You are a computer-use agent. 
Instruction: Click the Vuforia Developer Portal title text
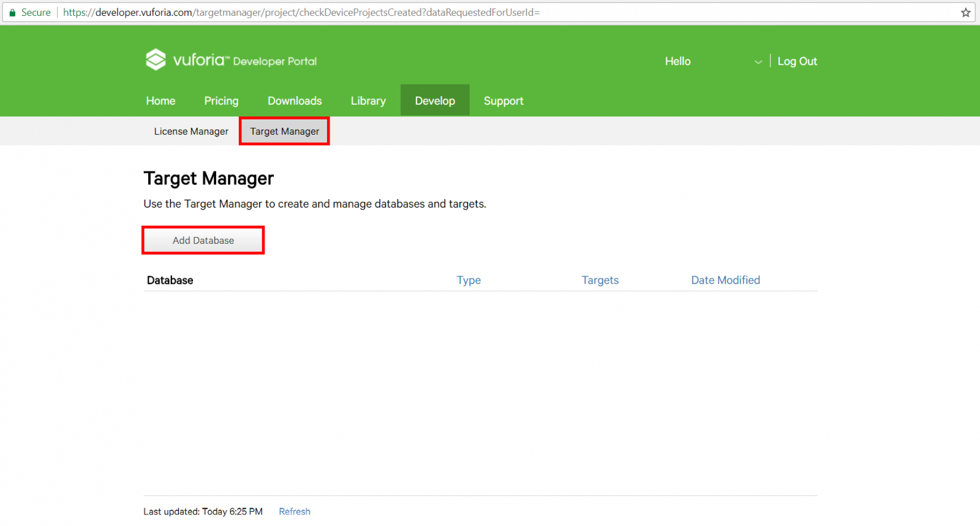tap(245, 60)
